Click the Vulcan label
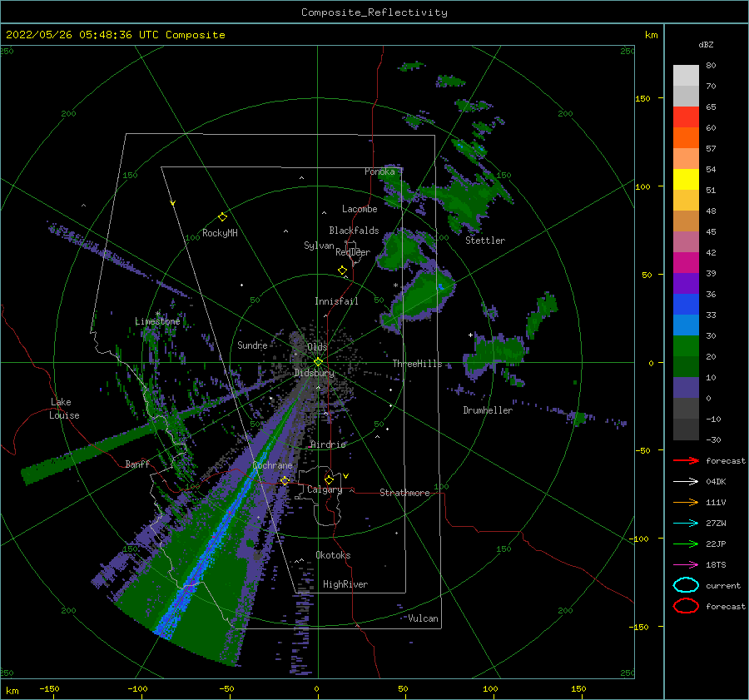The width and height of the screenshot is (749, 700). point(424,618)
